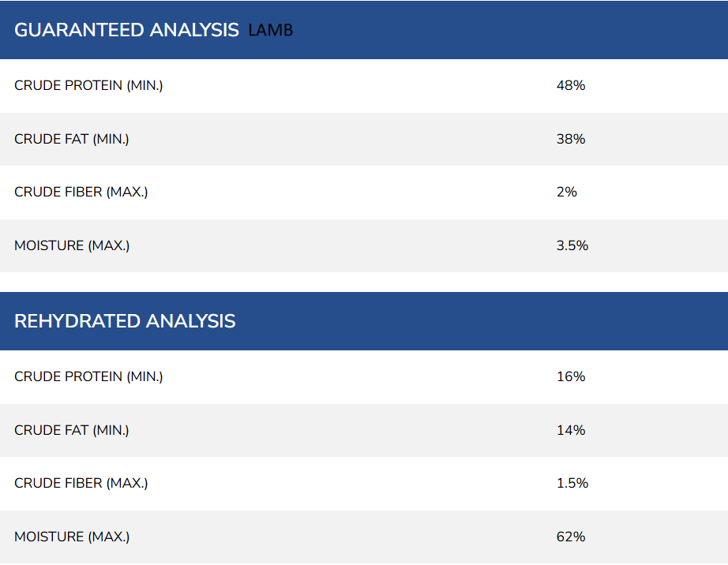728x565 pixels.
Task: Select Crude Protein label under Guaranteed Analysis
Action: 88,85
